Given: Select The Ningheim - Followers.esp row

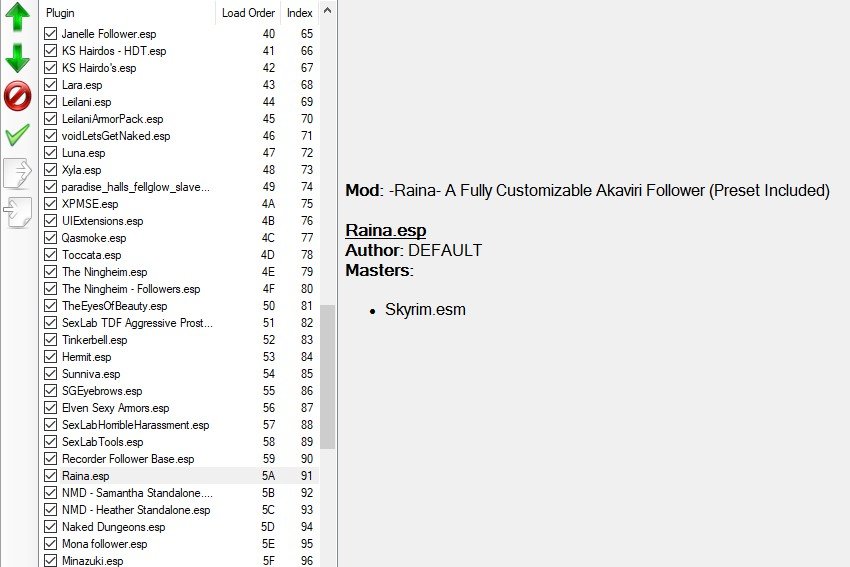Looking at the screenshot, I should pos(181,288).
